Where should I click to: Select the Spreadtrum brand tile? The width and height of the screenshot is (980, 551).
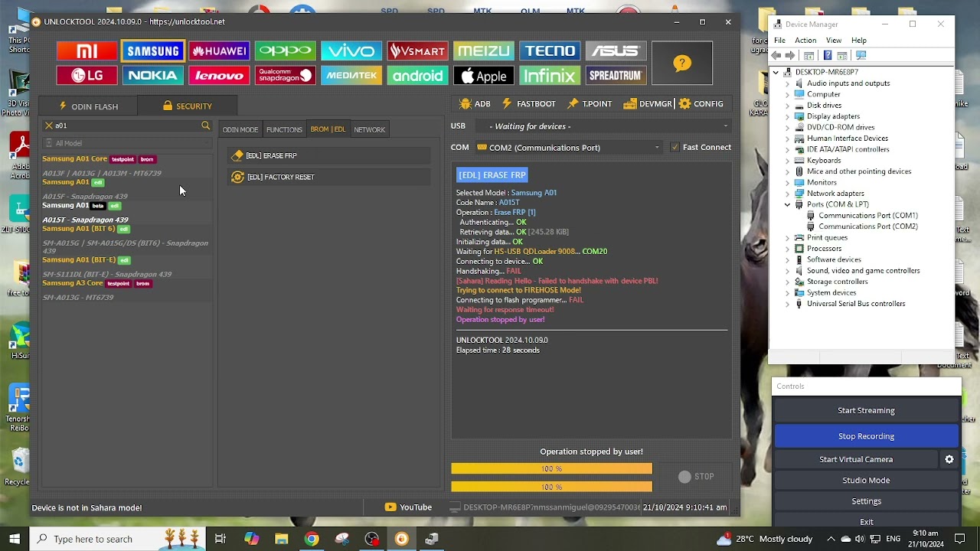[x=616, y=76]
